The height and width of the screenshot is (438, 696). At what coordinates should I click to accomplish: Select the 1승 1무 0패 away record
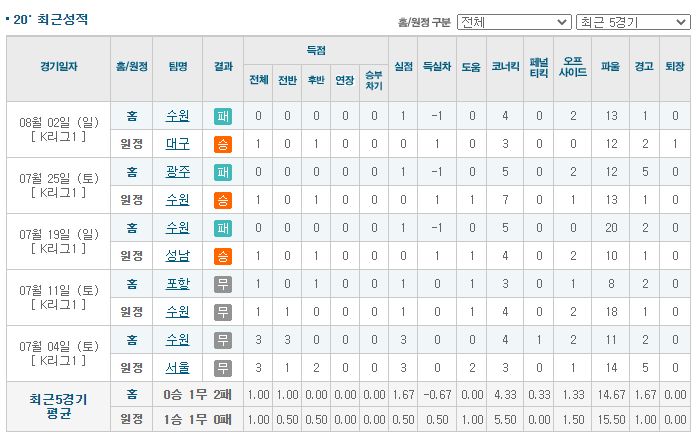198,419
